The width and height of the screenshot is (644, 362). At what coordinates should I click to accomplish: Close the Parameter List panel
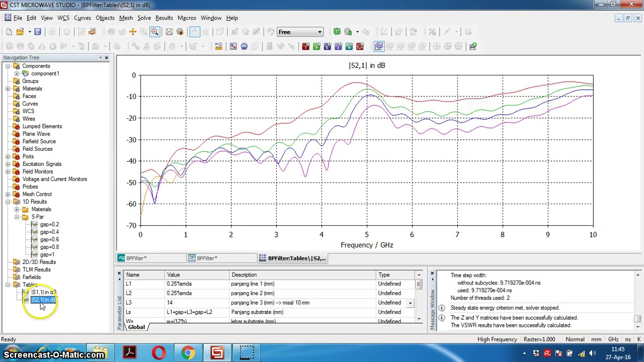tap(119, 274)
